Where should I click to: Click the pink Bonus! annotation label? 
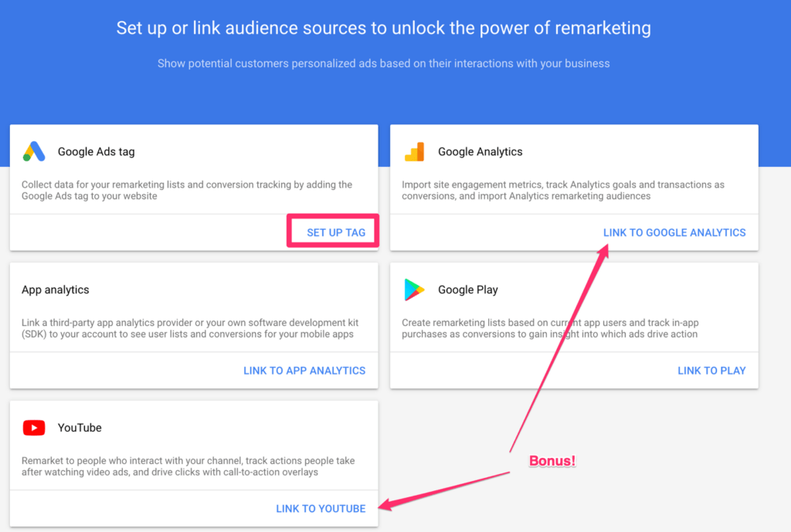point(552,461)
